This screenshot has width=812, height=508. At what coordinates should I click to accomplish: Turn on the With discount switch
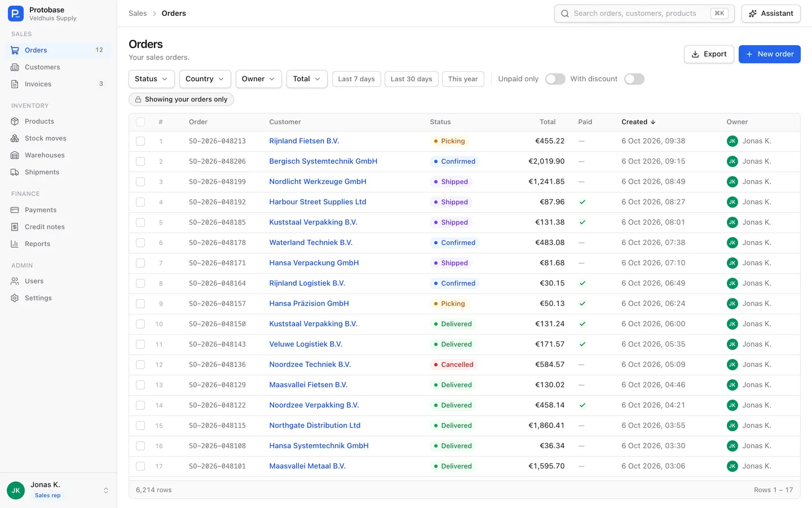point(634,79)
